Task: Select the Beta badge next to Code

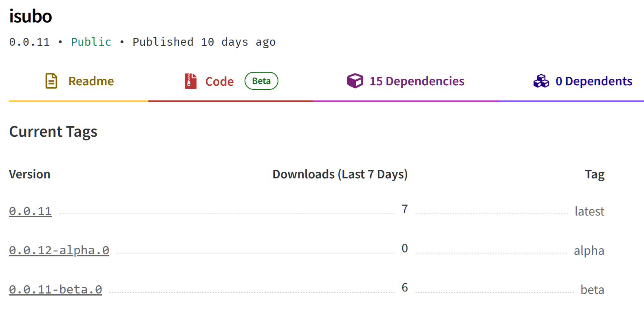Action: [261, 80]
